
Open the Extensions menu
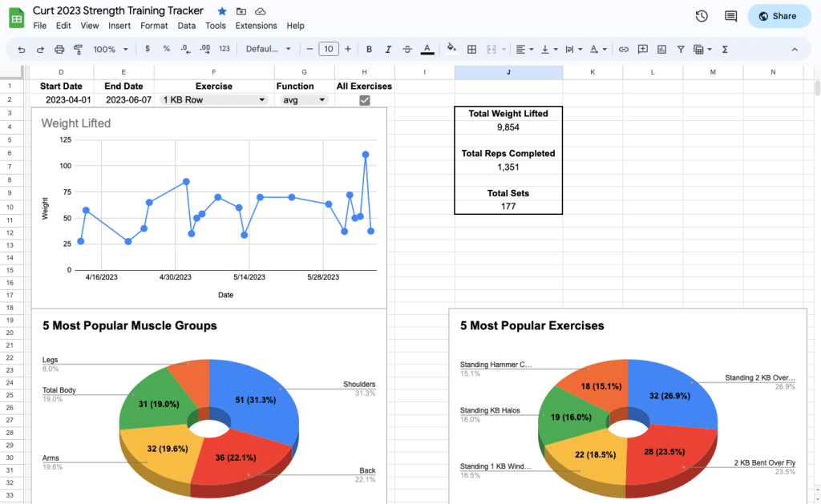click(256, 26)
